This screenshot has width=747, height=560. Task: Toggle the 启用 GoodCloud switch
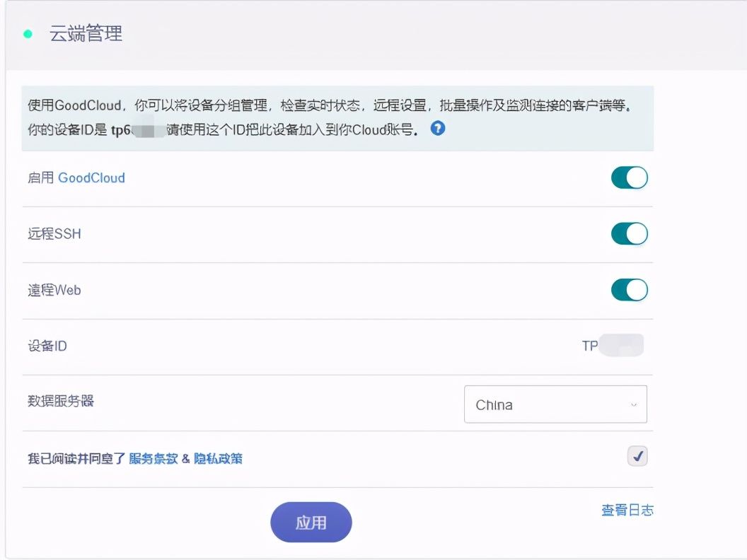pos(630,177)
